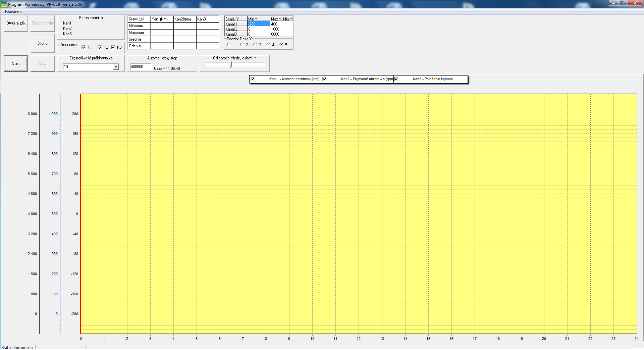The width and height of the screenshot is (644, 350).
Task: Click the Kanał2 Max Y-Min Y cell
Action: pyautogui.click(x=281, y=29)
